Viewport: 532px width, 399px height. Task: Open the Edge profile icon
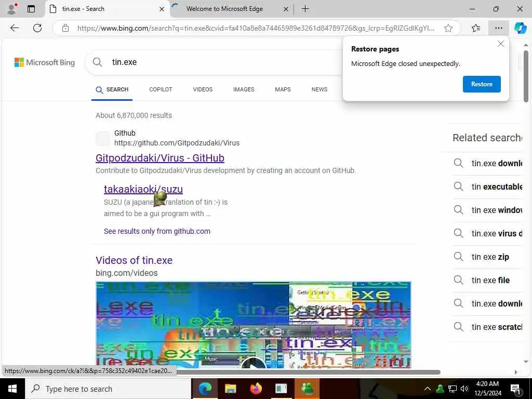tap(12, 9)
